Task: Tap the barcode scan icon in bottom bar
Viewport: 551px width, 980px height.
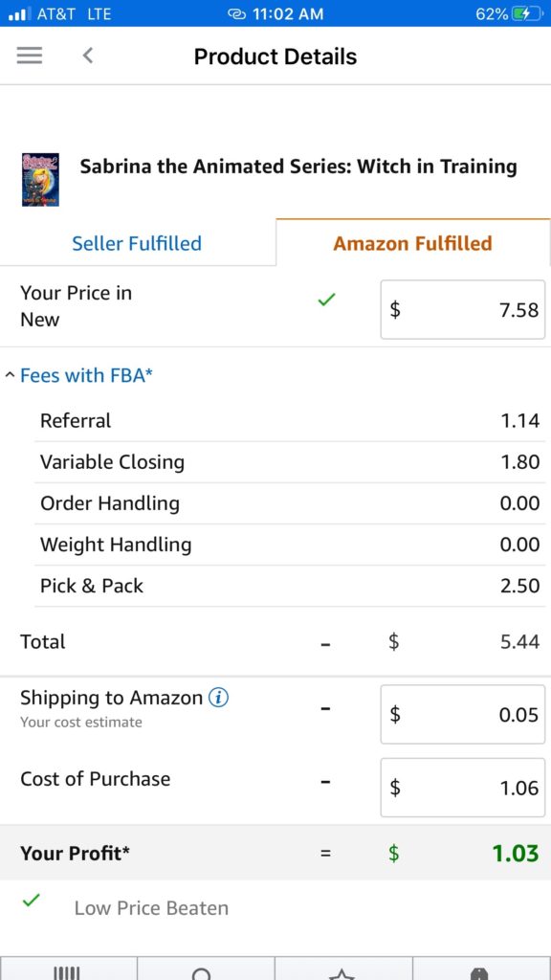Action: 68,972
